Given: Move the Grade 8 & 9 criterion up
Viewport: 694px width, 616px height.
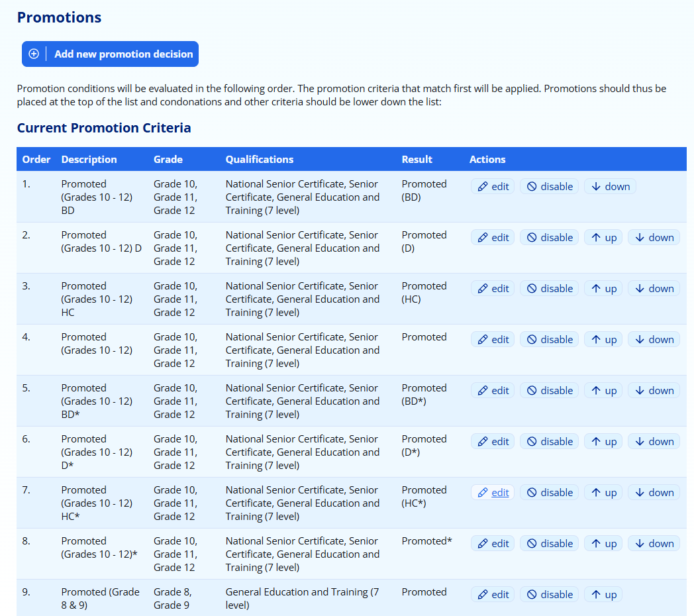Looking at the screenshot, I should tap(603, 595).
